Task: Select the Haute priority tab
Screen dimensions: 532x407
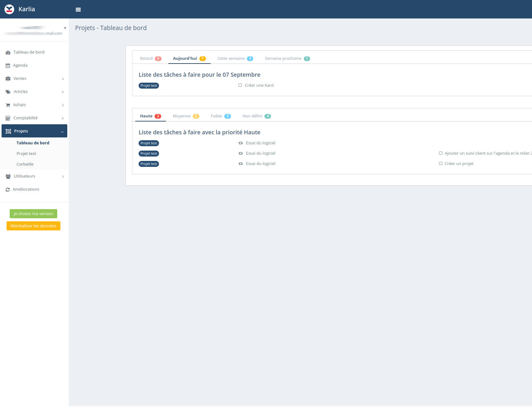Action: point(151,116)
